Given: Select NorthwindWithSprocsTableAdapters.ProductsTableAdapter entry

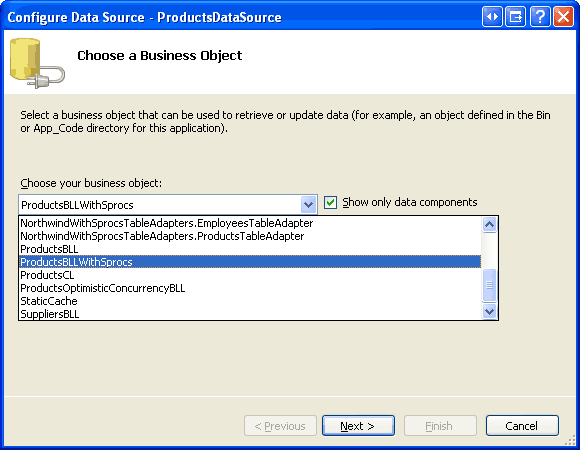Looking at the screenshot, I should [250, 236].
